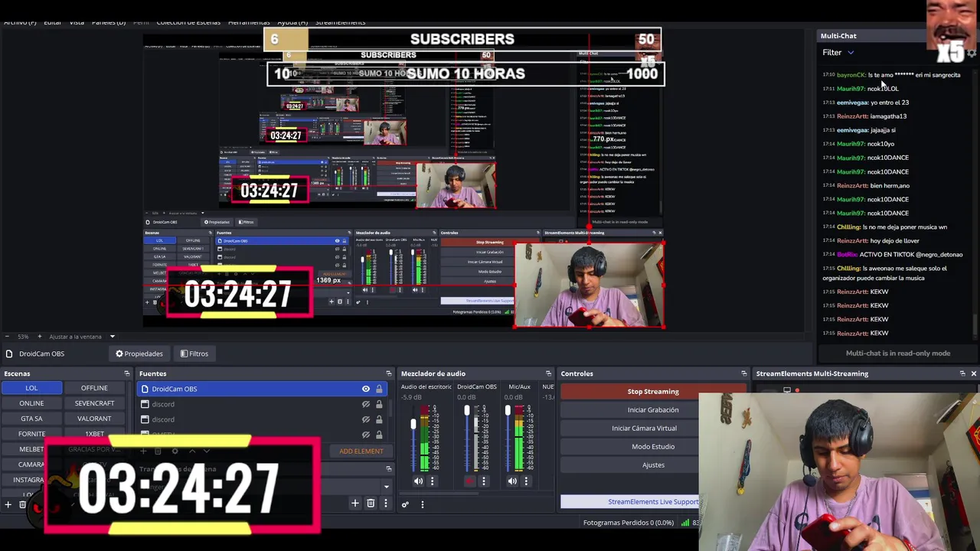The image size is (980, 551).
Task: Unlock the DroidCam OBS source
Action: 379,389
